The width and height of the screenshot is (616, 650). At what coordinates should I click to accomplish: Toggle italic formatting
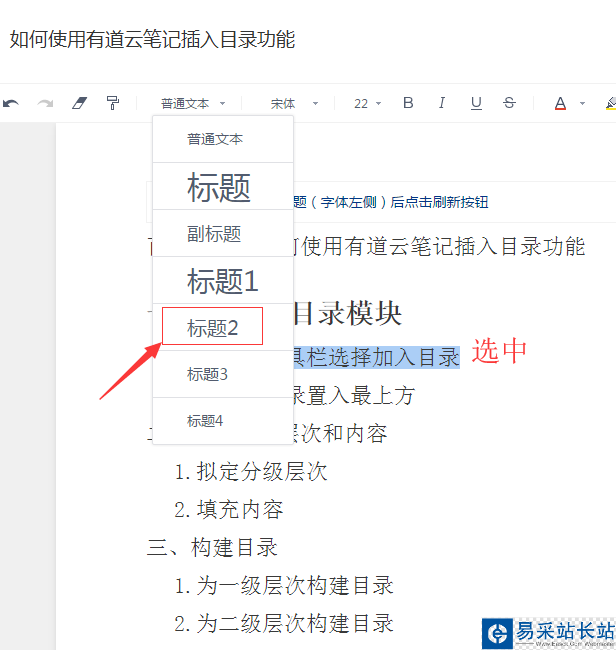coord(442,103)
